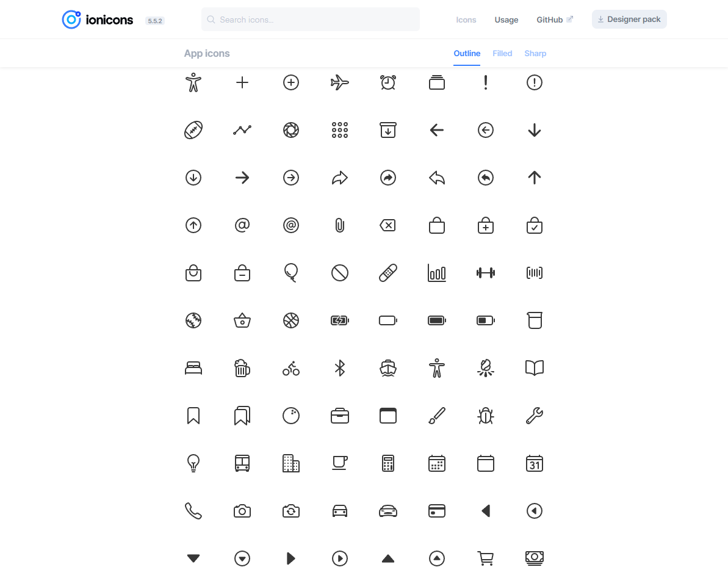Select the arrow redo circle icon
Screen dimensions: 728x578
[388, 178]
